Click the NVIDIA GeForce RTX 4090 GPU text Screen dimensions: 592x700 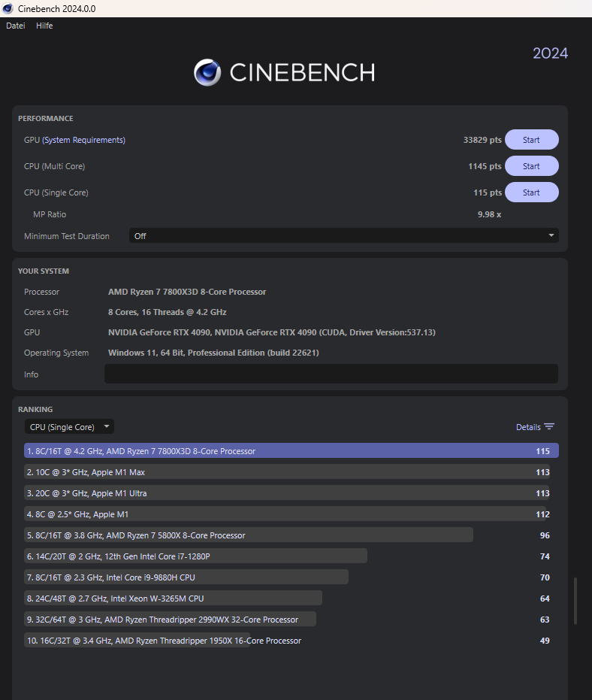tap(272, 332)
